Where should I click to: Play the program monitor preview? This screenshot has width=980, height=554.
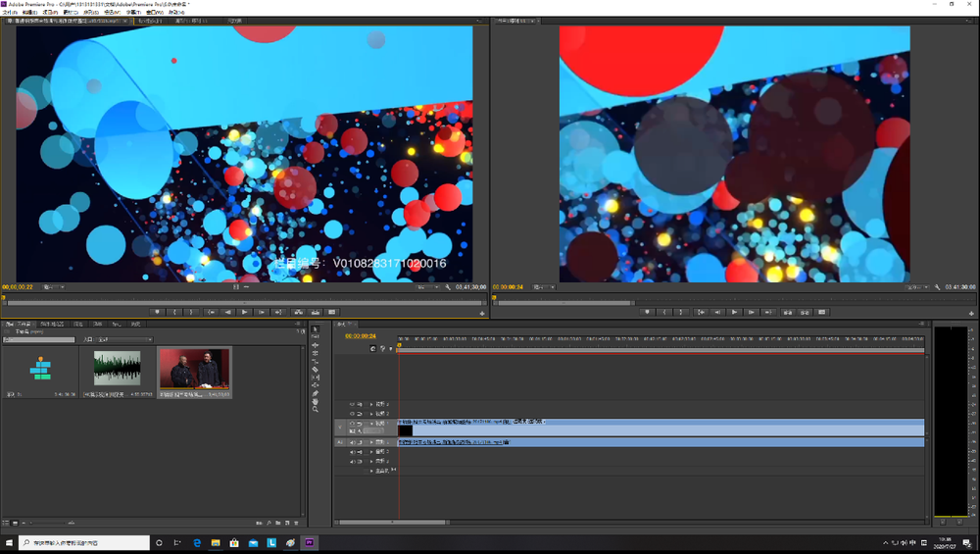coord(734,312)
